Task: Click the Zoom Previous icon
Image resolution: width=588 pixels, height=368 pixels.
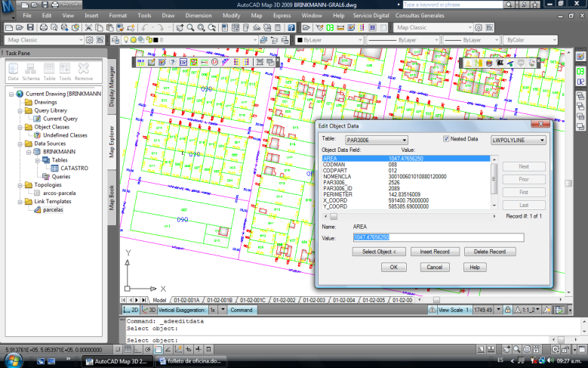Action: point(212,27)
